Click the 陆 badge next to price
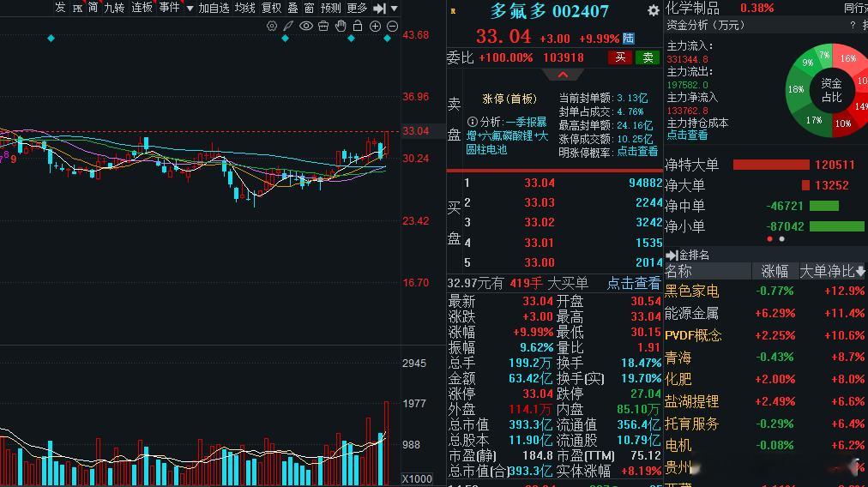Screen dimensions: 868x487 click(629, 39)
